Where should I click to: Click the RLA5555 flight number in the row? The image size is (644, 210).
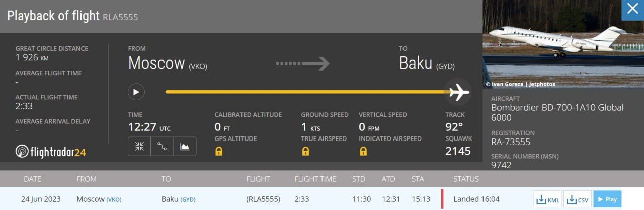(x=263, y=199)
